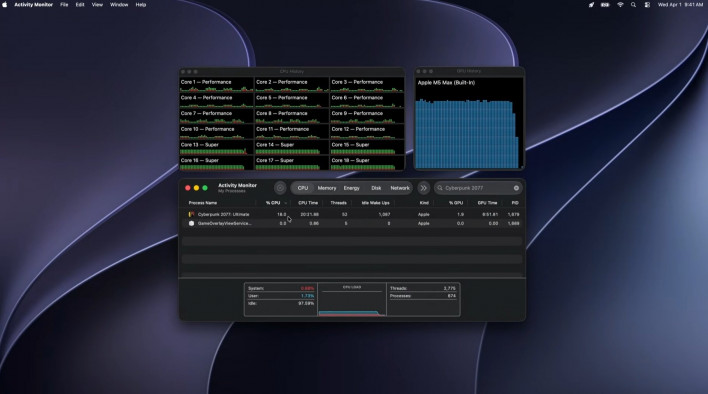Sort by the Kind column
This screenshot has width=708, height=394.
point(424,203)
